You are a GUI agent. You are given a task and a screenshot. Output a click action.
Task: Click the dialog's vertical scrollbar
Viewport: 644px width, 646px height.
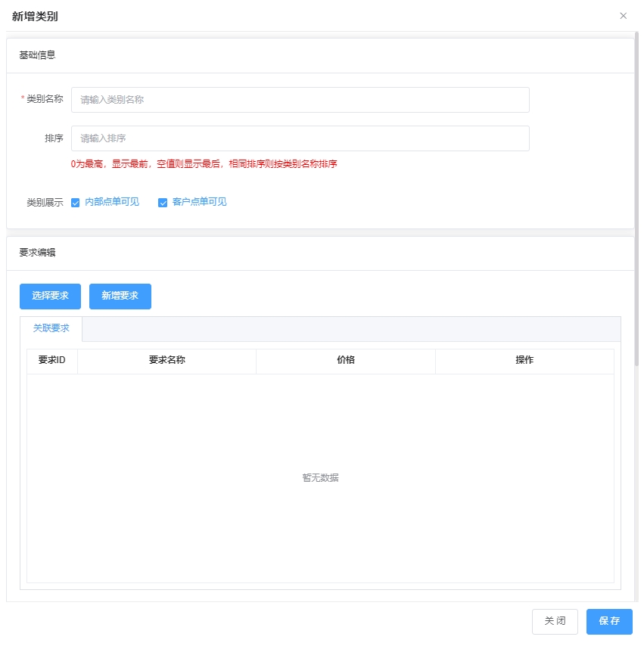637,197
